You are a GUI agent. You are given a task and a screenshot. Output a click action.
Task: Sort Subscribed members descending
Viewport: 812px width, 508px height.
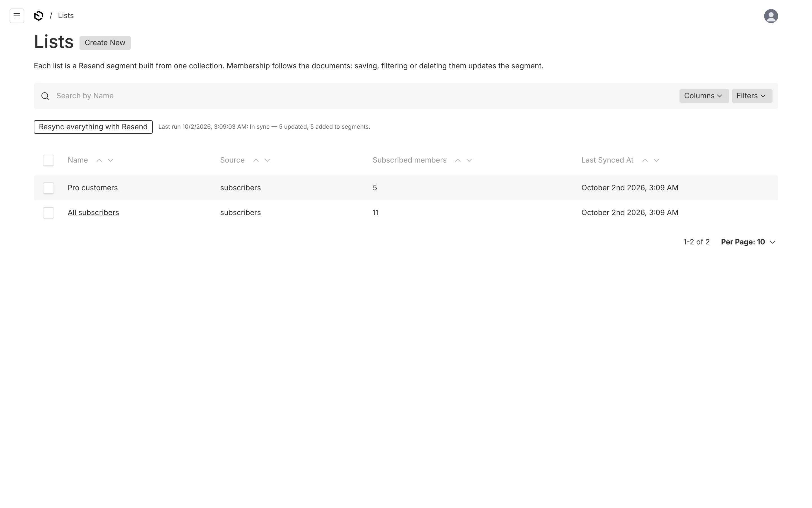click(469, 160)
